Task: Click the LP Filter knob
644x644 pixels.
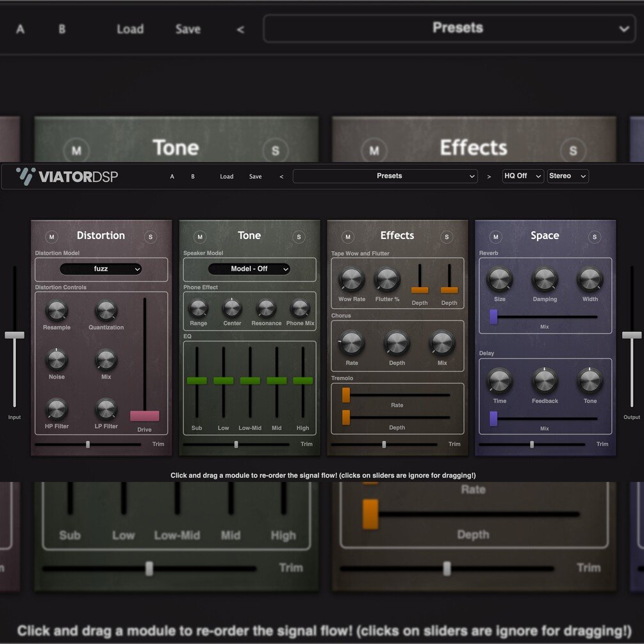Action: [x=106, y=409]
